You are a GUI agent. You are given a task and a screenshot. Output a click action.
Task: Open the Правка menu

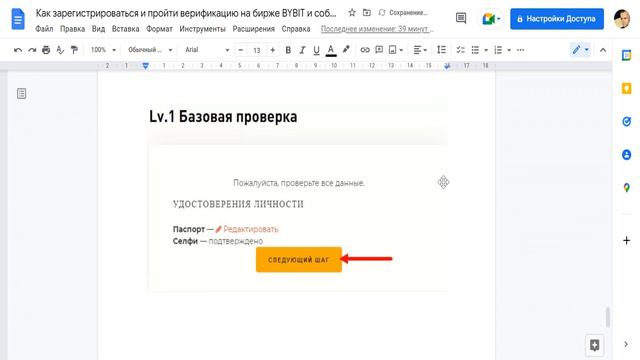[x=72, y=29]
